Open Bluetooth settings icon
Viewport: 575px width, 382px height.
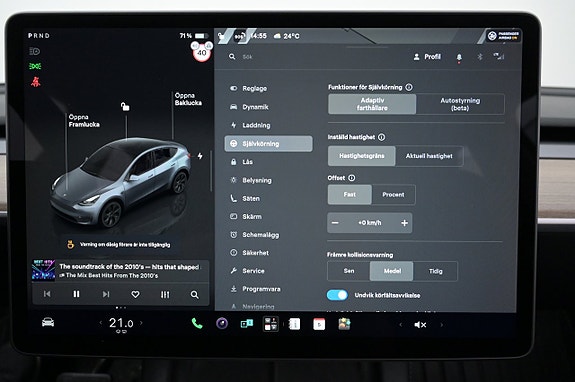479,56
